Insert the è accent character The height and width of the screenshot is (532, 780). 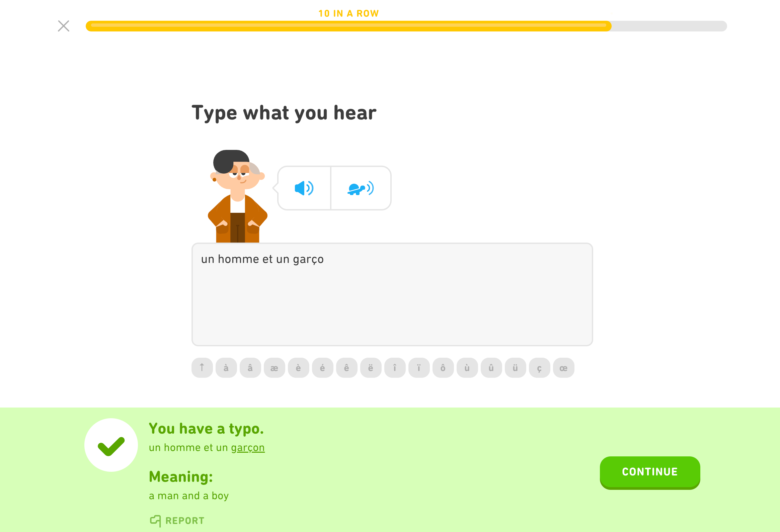pyautogui.click(x=298, y=368)
